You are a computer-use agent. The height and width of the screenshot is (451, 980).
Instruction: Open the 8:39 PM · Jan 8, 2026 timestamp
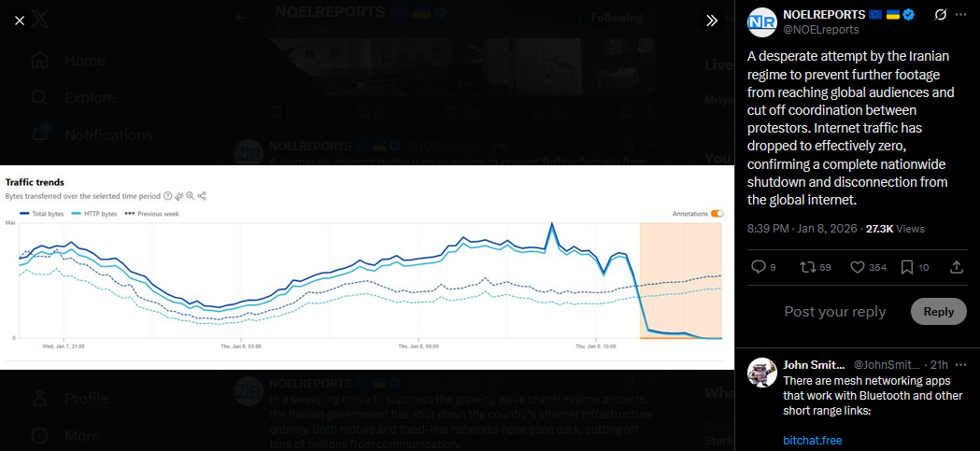[x=802, y=229]
